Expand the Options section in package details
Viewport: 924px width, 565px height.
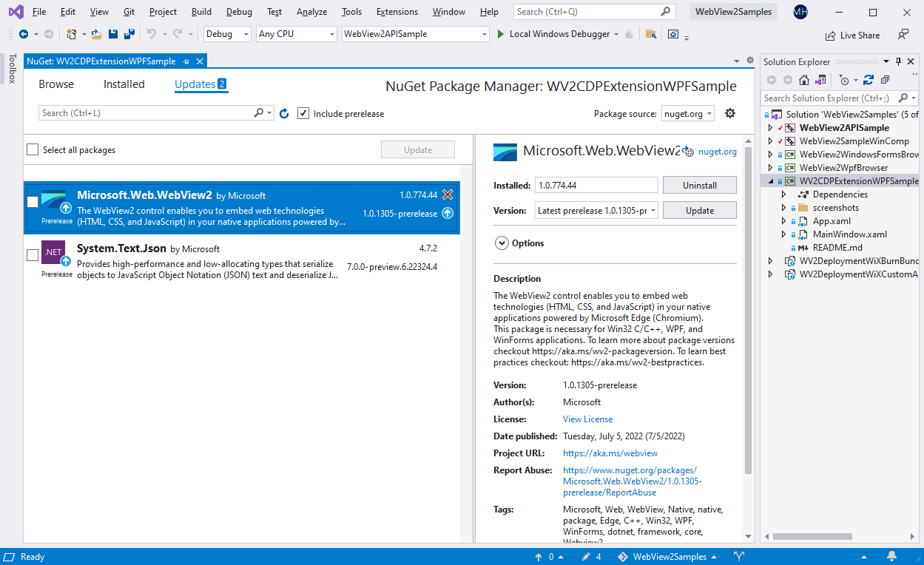coord(502,243)
